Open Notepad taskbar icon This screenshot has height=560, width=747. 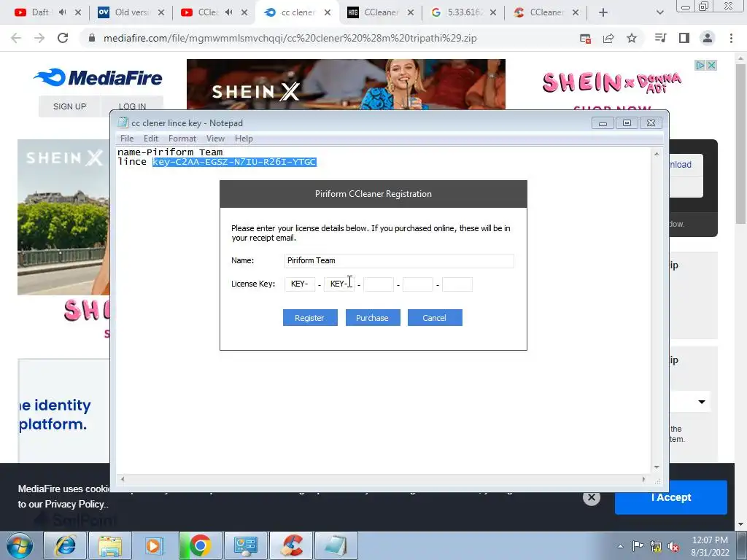337,545
